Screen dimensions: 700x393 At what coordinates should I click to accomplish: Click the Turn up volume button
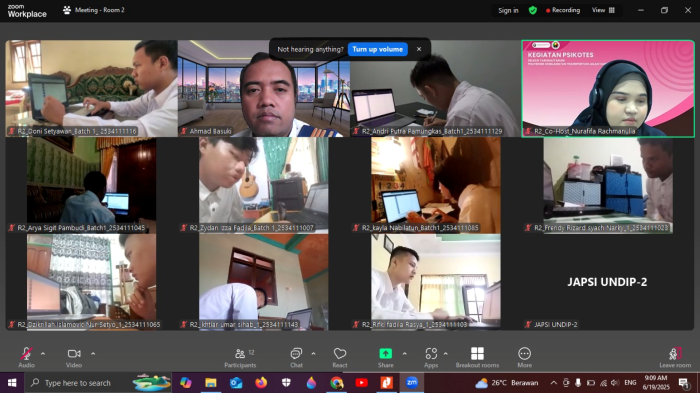coord(378,49)
